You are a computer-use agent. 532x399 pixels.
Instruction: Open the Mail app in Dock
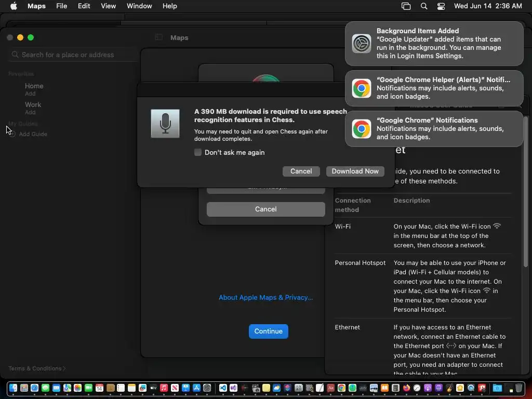coord(56,388)
